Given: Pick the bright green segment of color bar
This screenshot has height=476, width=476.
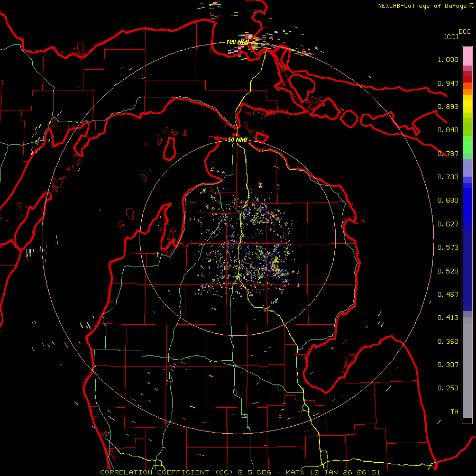Looking at the screenshot, I should 467,144.
